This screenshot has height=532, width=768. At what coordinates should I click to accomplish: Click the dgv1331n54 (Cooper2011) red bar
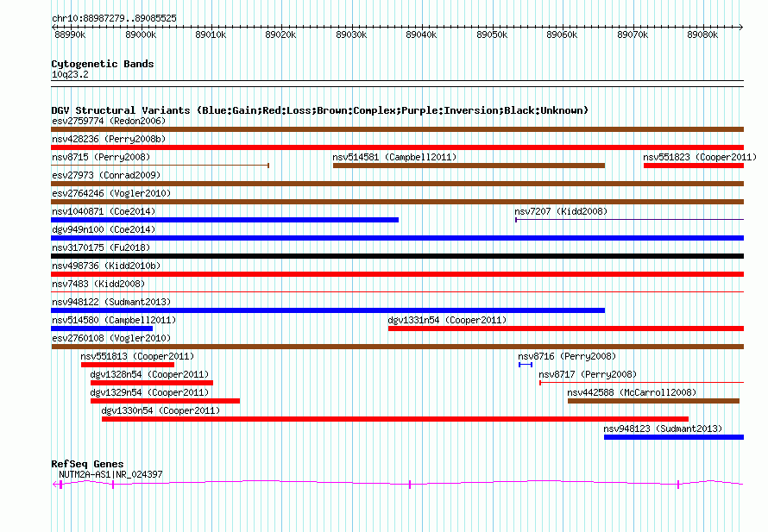[x=566, y=329]
